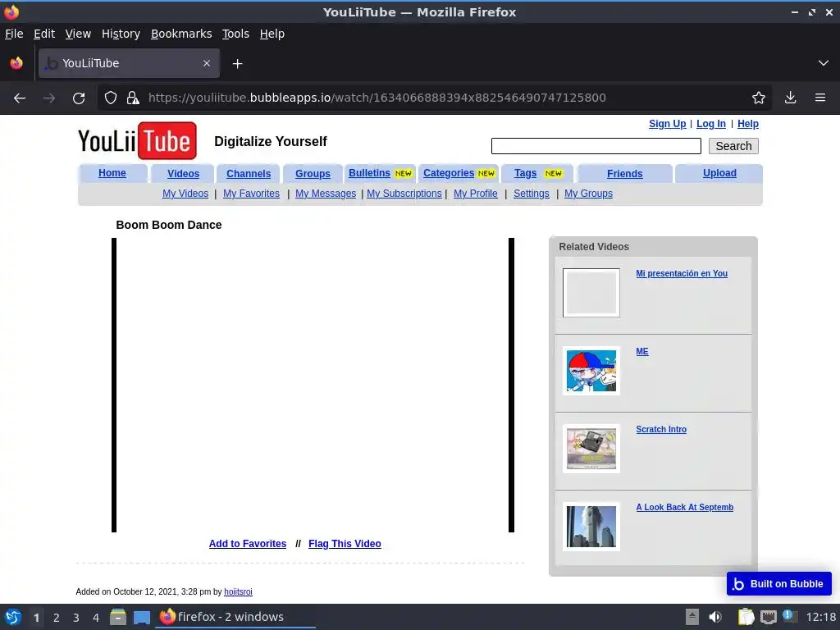Open the file manager taskbar icon
The image size is (840, 630).
coord(118,617)
